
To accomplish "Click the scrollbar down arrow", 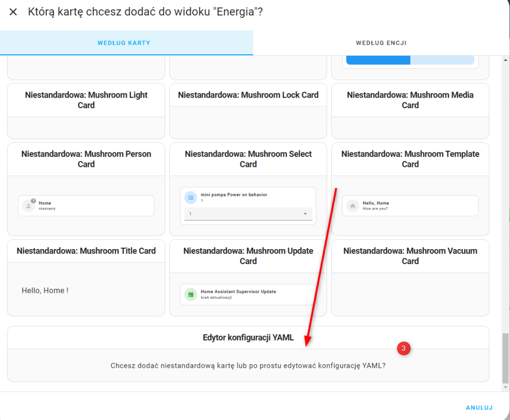I will pos(506,387).
